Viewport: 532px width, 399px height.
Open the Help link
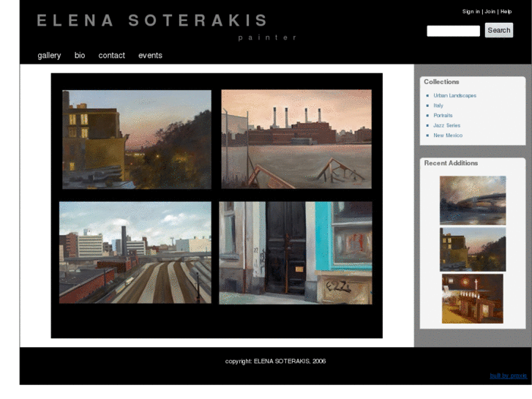point(506,12)
